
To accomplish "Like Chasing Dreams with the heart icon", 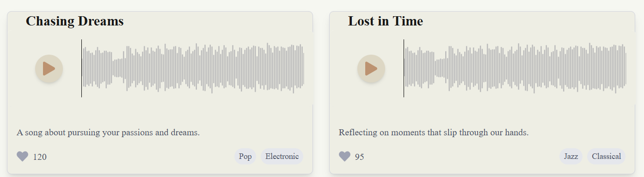I will click(x=22, y=157).
